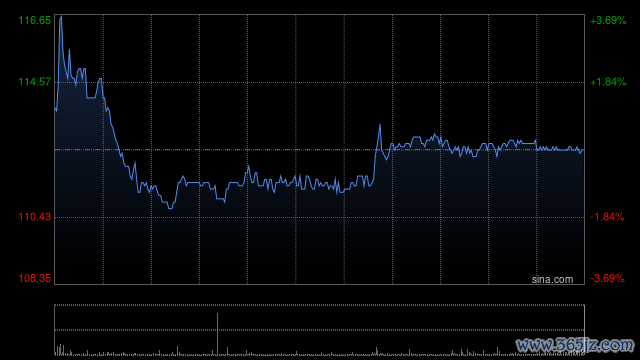Click the +3.69% percentage label
Screen dimensions: 640x360
608,20
